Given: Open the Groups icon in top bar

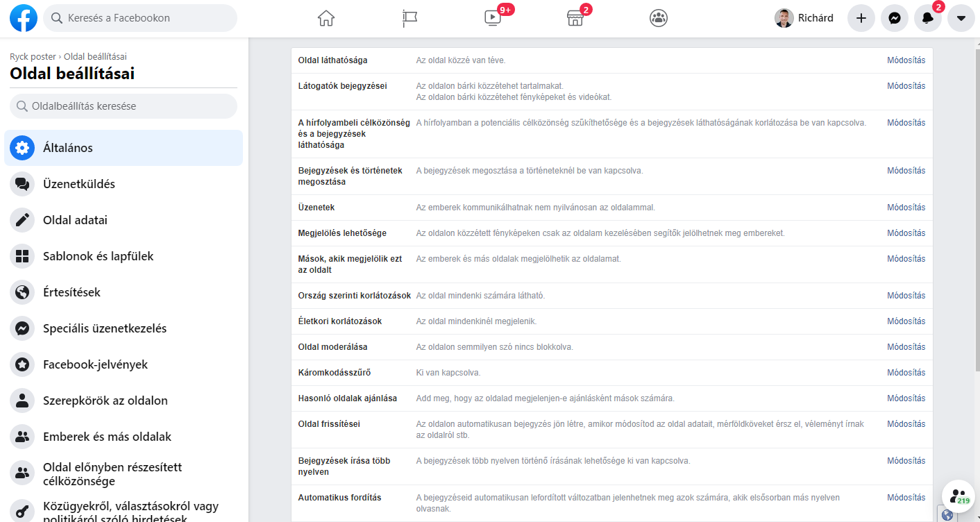Looking at the screenshot, I should click(x=659, y=19).
